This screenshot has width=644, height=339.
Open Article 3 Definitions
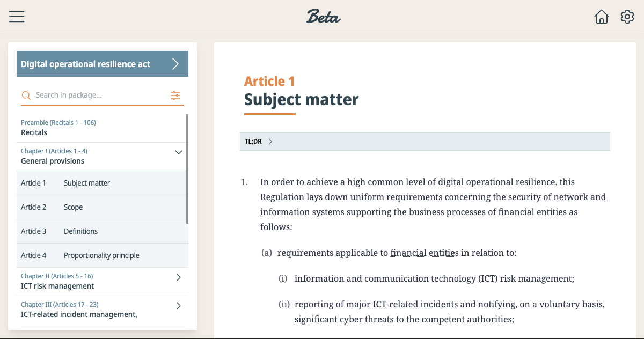(80, 231)
